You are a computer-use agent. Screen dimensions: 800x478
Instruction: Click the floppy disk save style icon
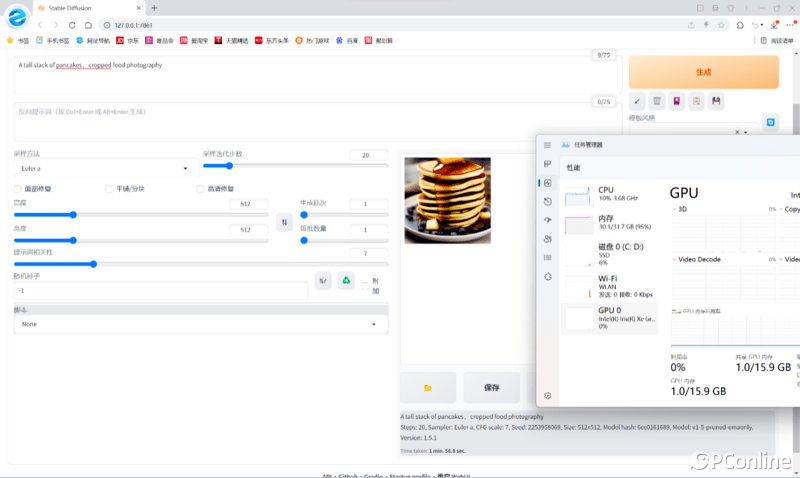point(716,101)
